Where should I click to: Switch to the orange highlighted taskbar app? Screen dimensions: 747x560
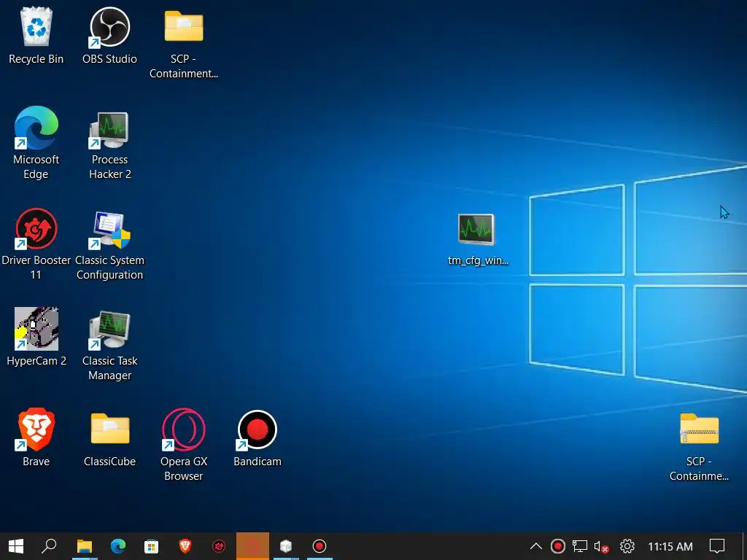(252, 546)
